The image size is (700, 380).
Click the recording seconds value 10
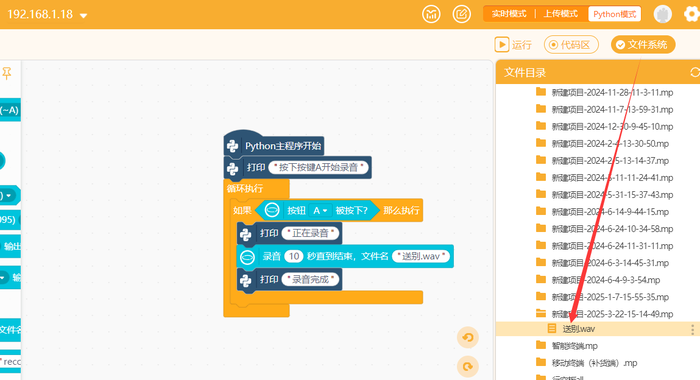tap(294, 256)
